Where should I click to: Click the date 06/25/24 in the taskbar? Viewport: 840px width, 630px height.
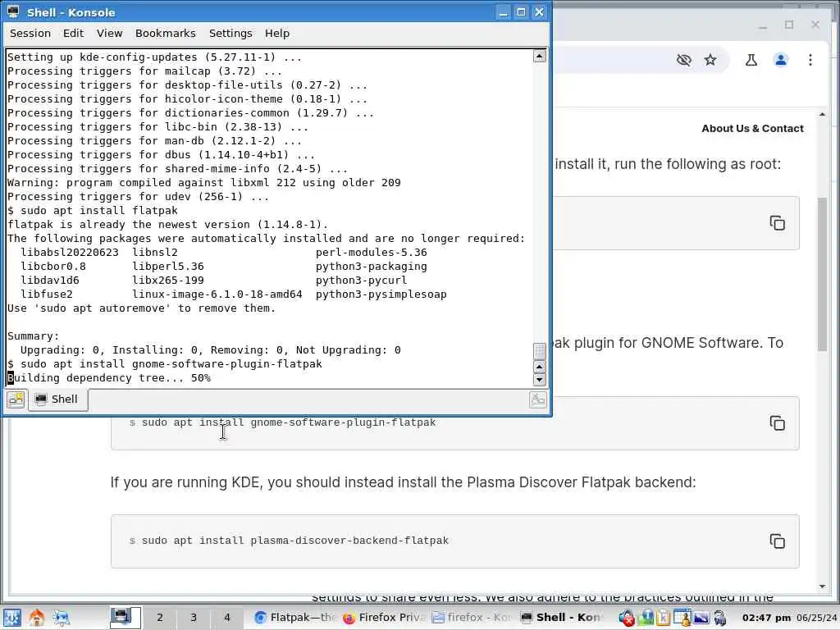[x=816, y=618]
